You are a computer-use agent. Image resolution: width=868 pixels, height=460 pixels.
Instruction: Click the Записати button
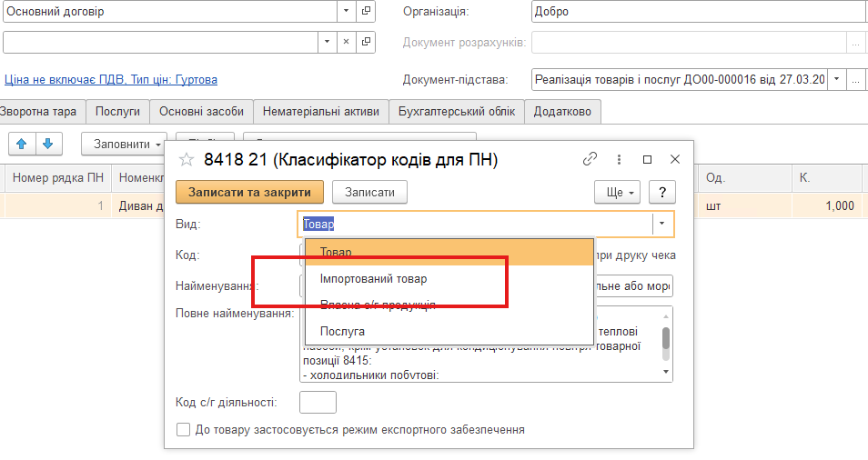[369, 193]
